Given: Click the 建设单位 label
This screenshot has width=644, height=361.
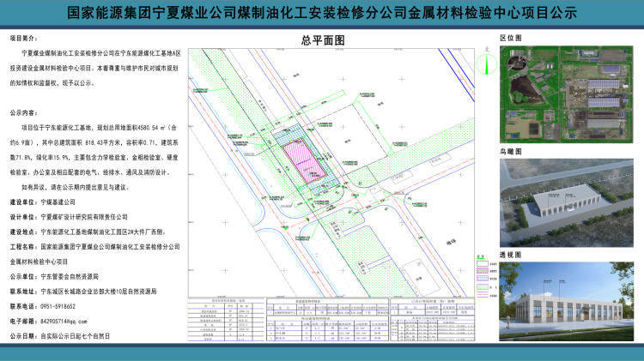Looking at the screenshot, I should coord(23,202).
